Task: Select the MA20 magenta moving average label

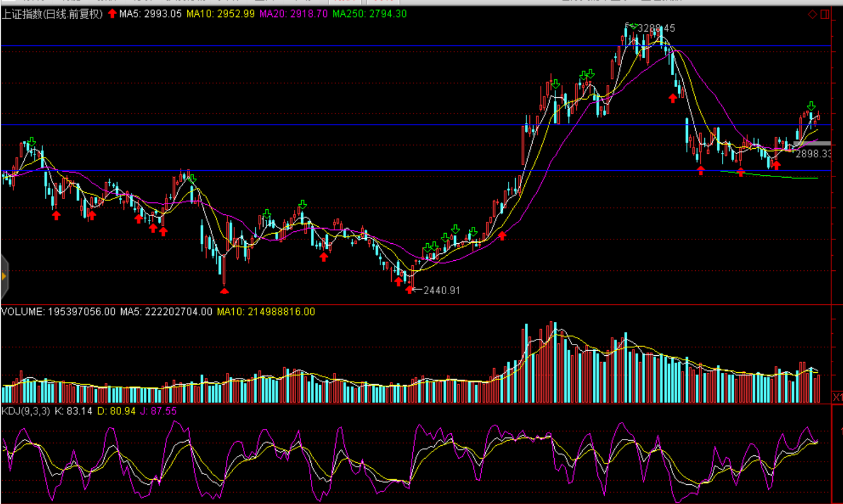Action: [293, 14]
